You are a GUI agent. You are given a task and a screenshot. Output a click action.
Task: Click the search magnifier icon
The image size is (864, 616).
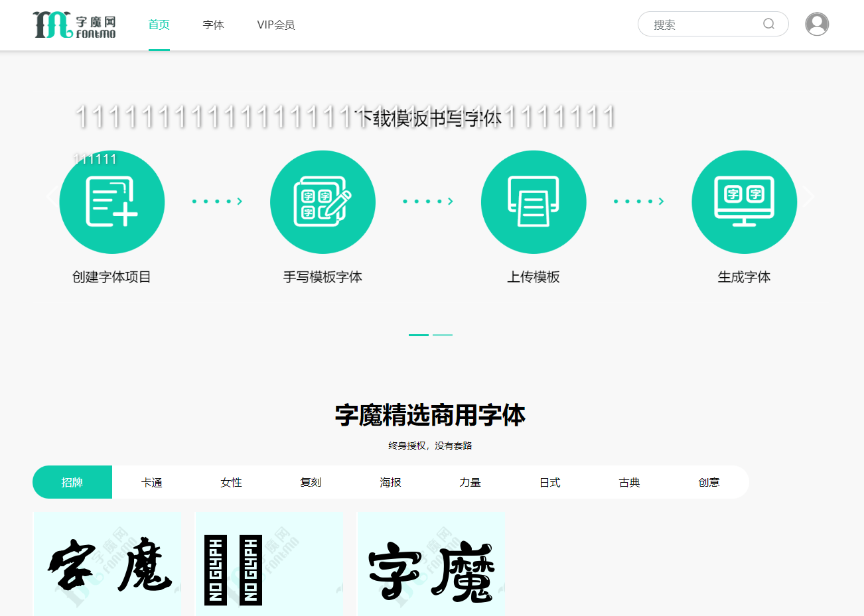click(x=768, y=23)
